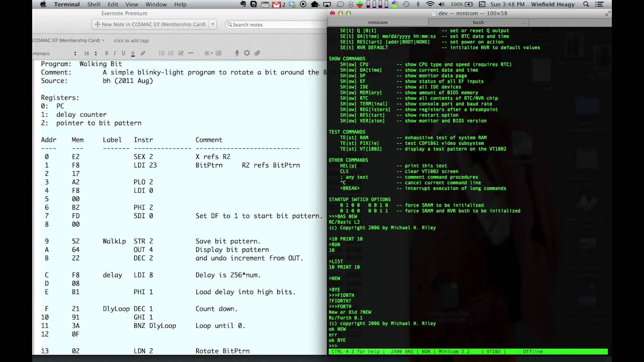
Task: Switch to the minicom tab in Terminal
Action: (x=378, y=23)
